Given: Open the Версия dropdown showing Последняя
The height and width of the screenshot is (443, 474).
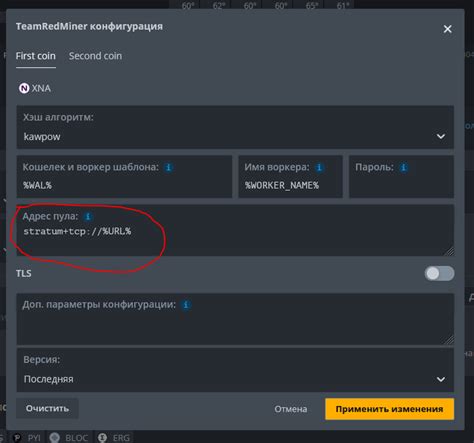Looking at the screenshot, I should click(235, 370).
